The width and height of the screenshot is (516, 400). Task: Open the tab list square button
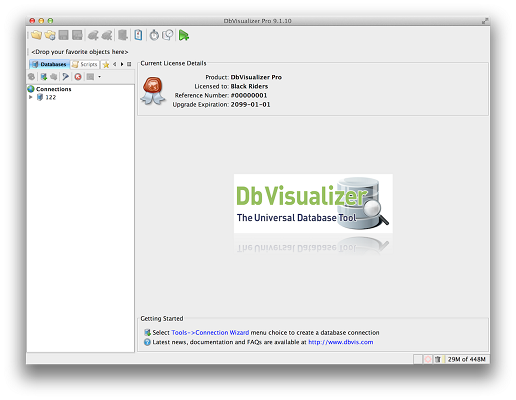(x=129, y=64)
